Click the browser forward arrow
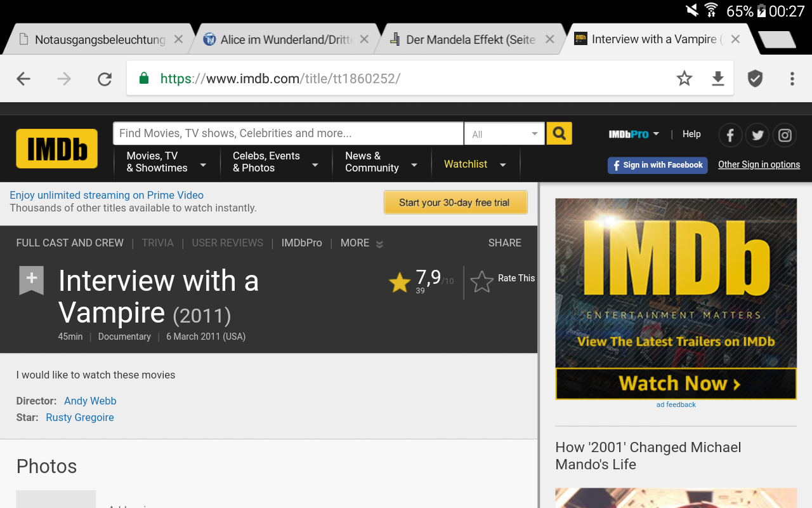 (64, 79)
